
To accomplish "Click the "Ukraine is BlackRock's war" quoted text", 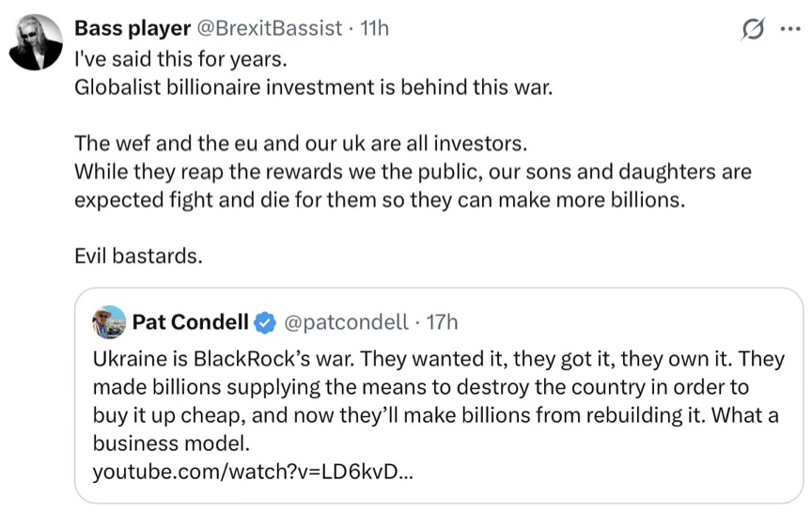I will coord(224,359).
